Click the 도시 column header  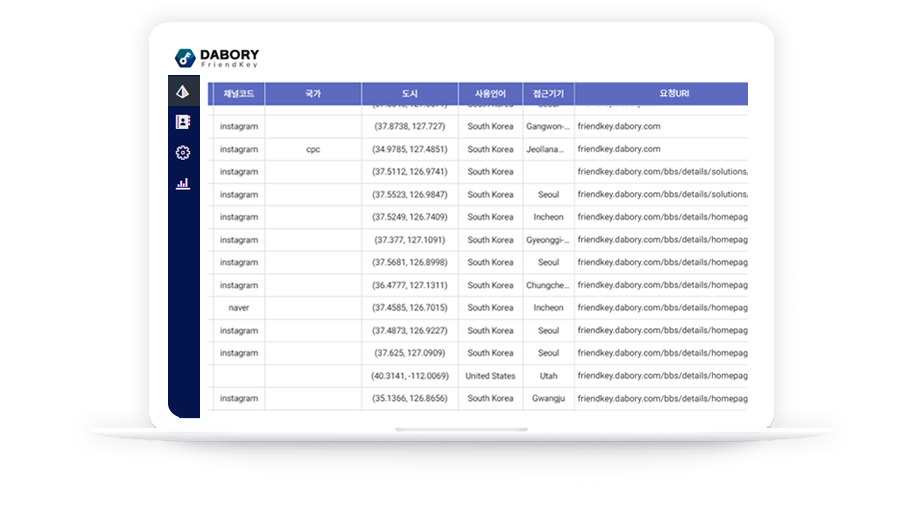point(410,94)
